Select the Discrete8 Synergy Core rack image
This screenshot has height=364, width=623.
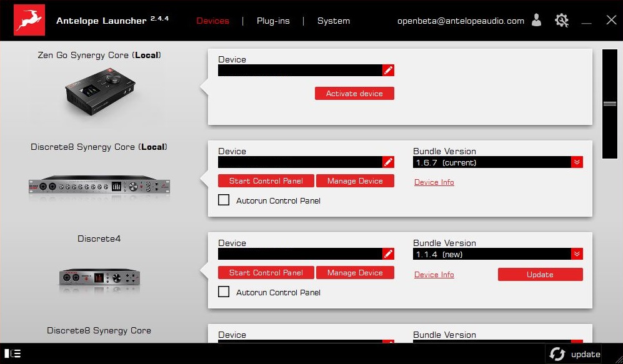(x=99, y=185)
